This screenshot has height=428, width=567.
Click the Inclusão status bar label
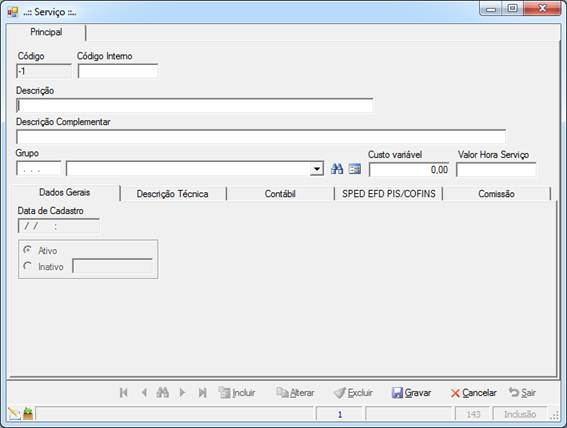(x=520, y=414)
